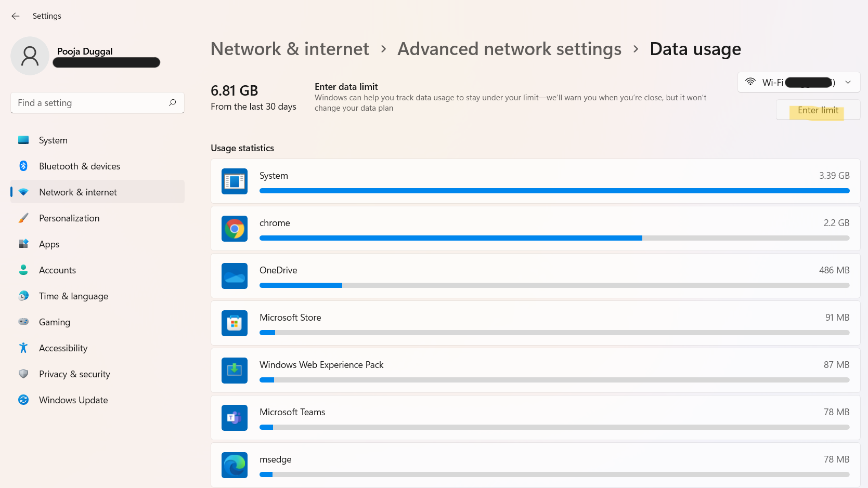
Task: Click the msedge app icon
Action: coord(235,465)
